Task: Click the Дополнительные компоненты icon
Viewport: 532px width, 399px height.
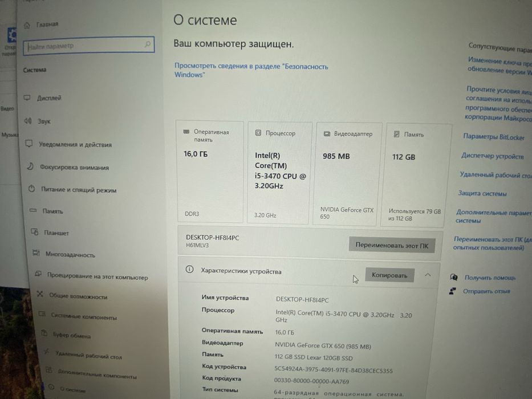Action: 49,370
